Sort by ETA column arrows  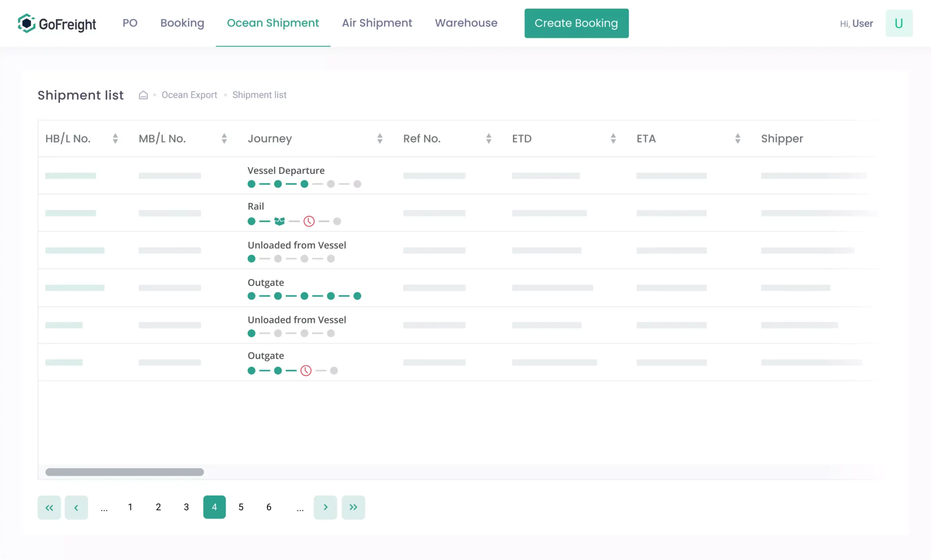pyautogui.click(x=737, y=138)
